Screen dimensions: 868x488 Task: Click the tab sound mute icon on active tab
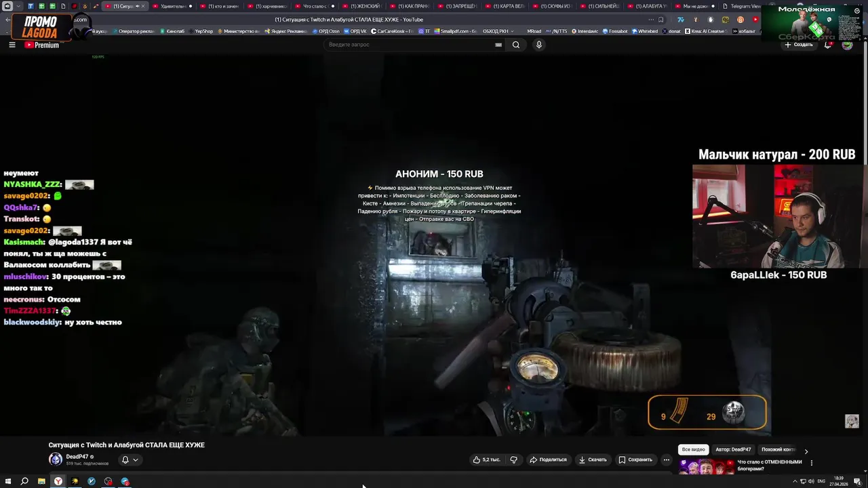tap(138, 6)
